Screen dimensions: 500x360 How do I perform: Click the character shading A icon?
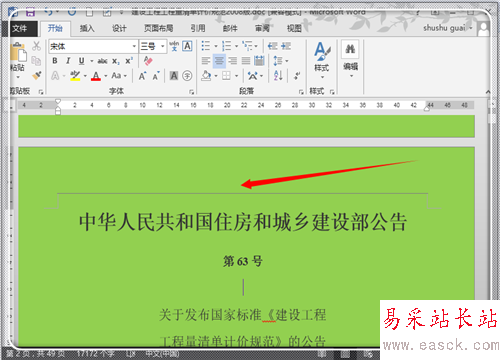coord(174,76)
